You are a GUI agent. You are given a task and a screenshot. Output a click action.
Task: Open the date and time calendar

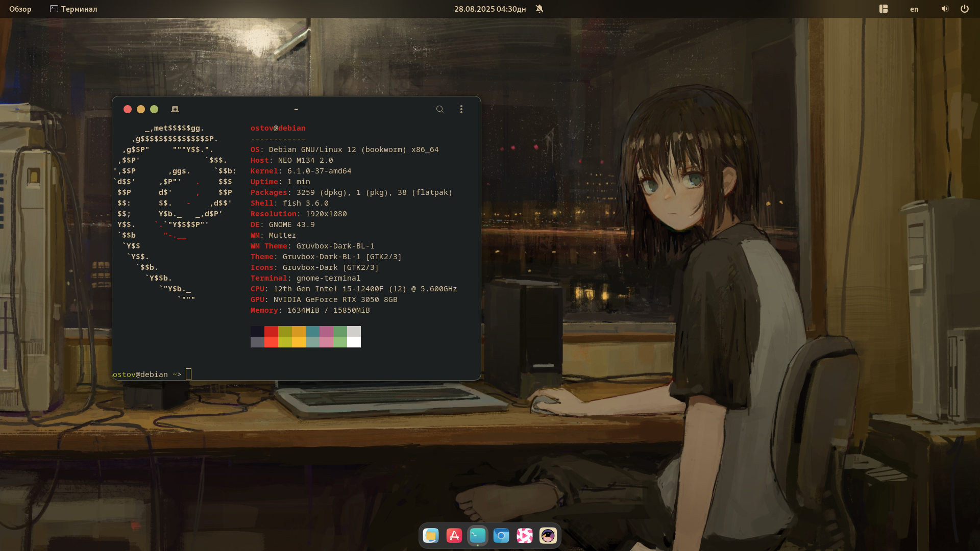pos(489,9)
